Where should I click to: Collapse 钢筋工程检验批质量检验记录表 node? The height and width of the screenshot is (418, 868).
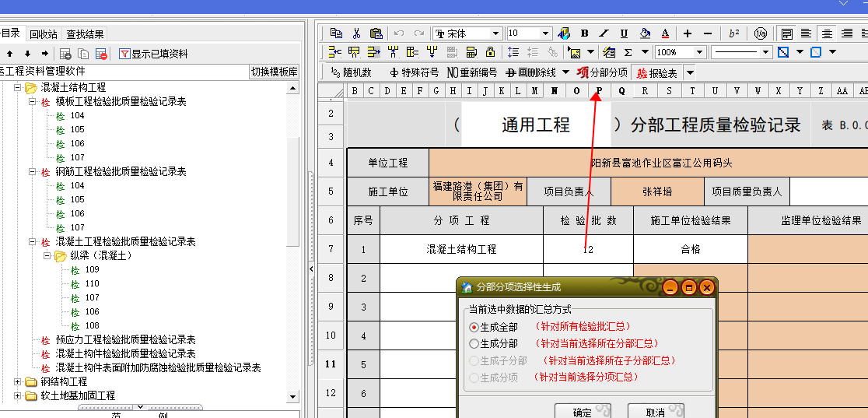coord(32,172)
